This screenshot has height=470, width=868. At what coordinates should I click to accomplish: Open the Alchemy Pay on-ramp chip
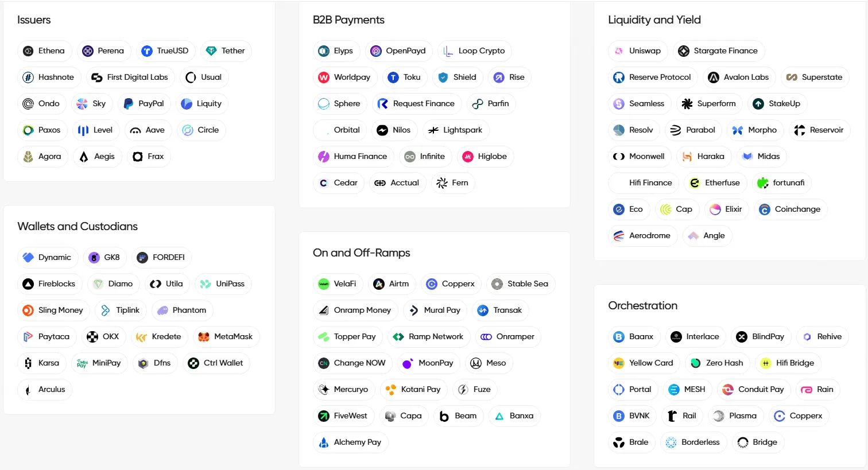click(x=350, y=442)
